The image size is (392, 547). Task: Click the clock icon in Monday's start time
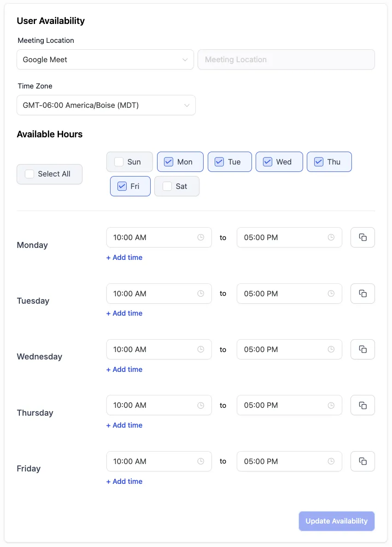coord(201,237)
